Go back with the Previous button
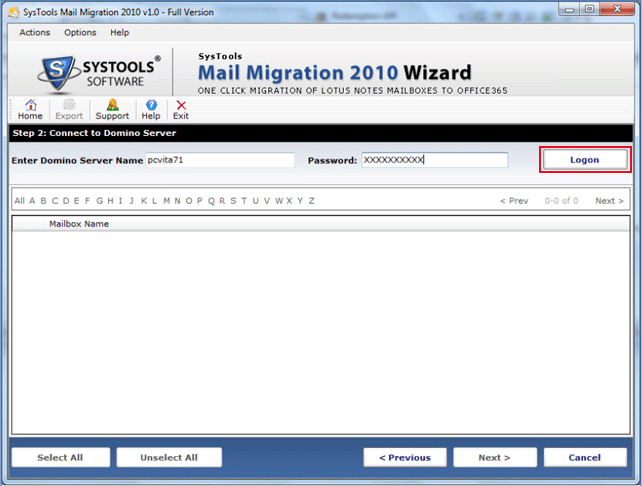 pyautogui.click(x=405, y=457)
